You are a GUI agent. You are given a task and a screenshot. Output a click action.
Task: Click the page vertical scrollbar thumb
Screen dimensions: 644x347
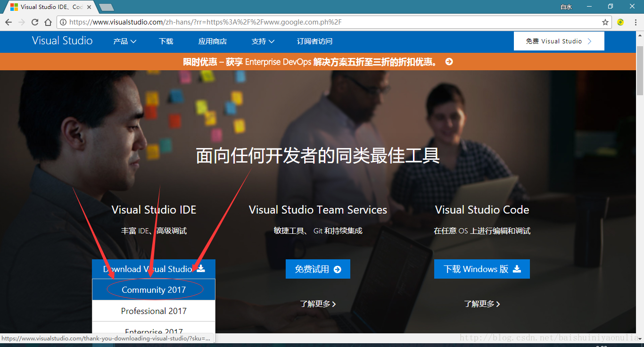coord(640,71)
